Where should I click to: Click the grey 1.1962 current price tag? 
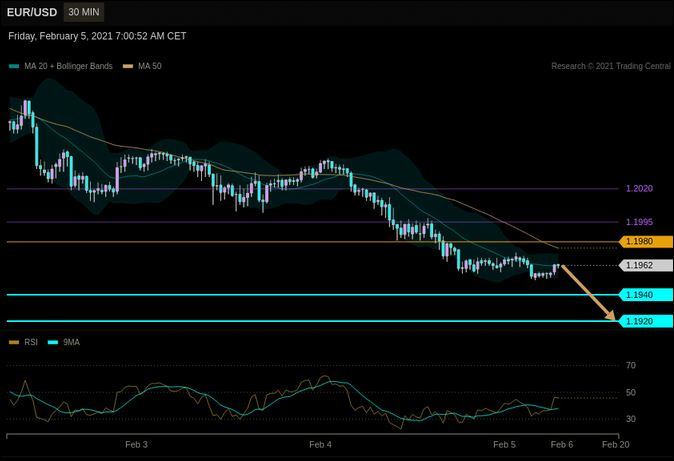[x=646, y=265]
